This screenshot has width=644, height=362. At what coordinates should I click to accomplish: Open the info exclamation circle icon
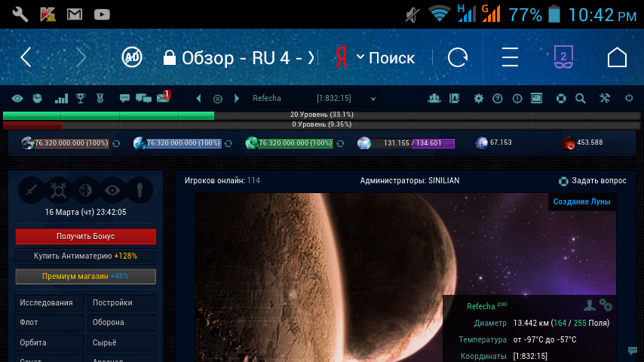517,99
